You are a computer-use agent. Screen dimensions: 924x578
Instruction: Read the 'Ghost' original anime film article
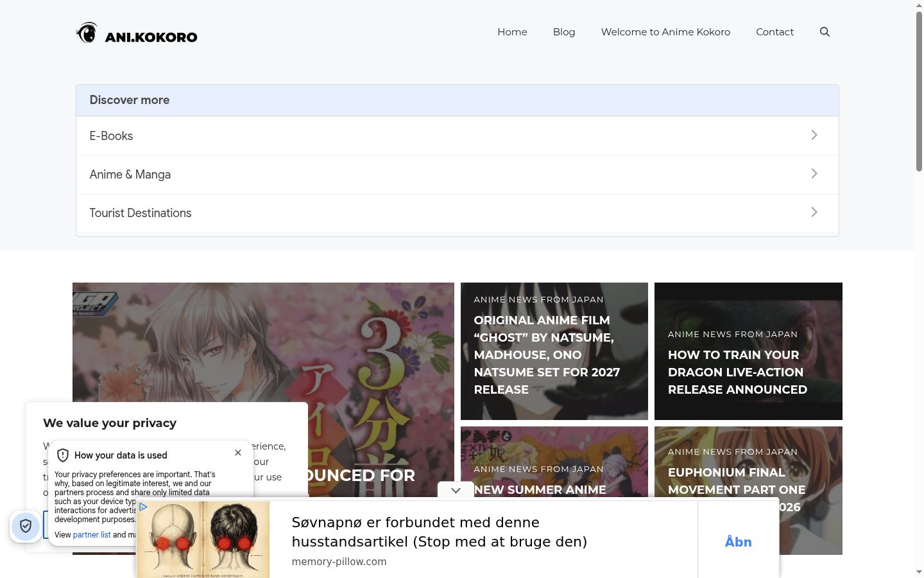coord(547,355)
